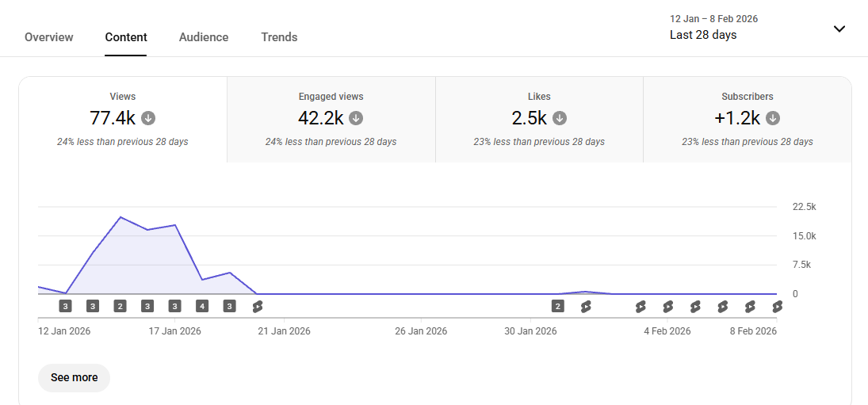Screen dimensions: 868x405
Task: Open the Audience tab
Action: pyautogui.click(x=204, y=37)
